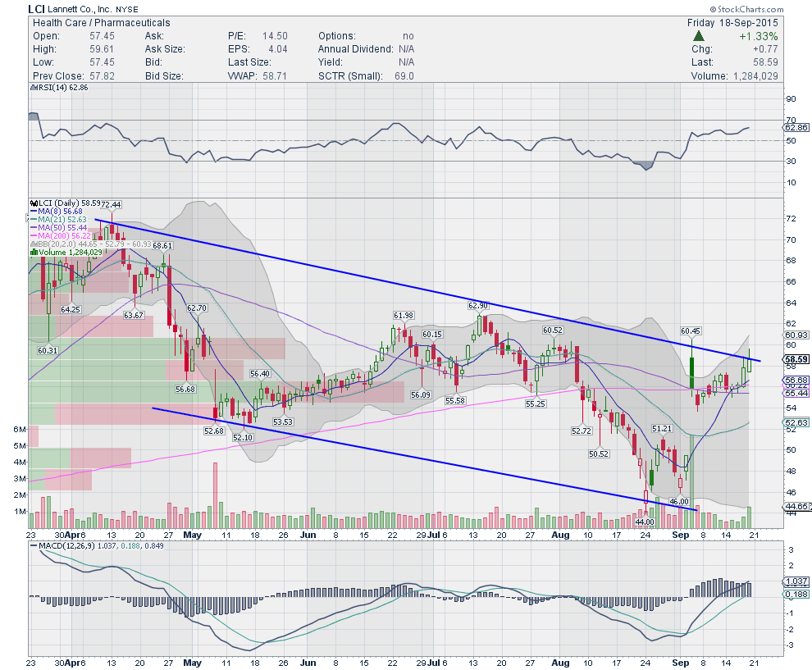Click the +1.33% percent change value

tap(758, 36)
